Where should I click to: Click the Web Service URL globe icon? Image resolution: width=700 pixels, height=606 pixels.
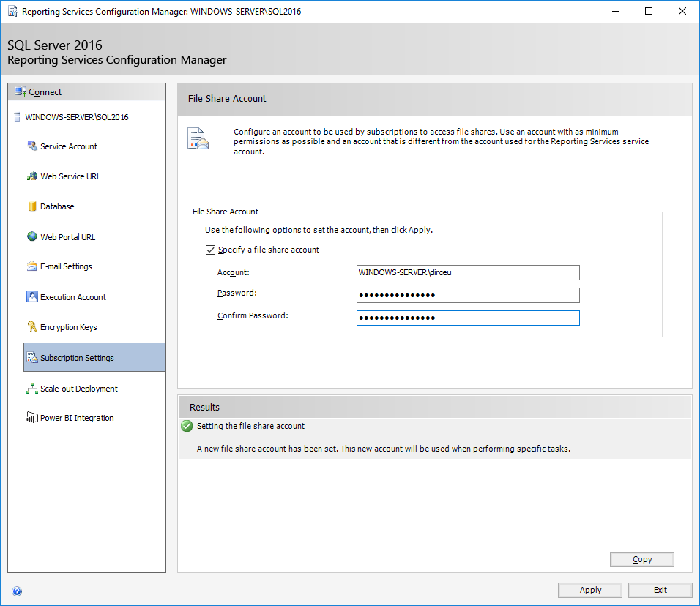coord(31,176)
